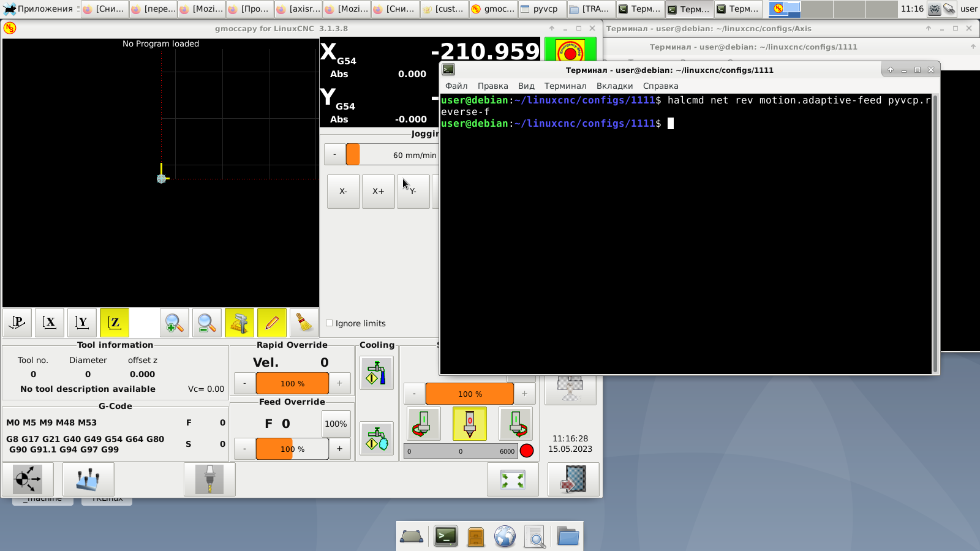Toggle the pencil tool-path drawing button
Viewport: 980px width, 551px height.
tap(272, 323)
